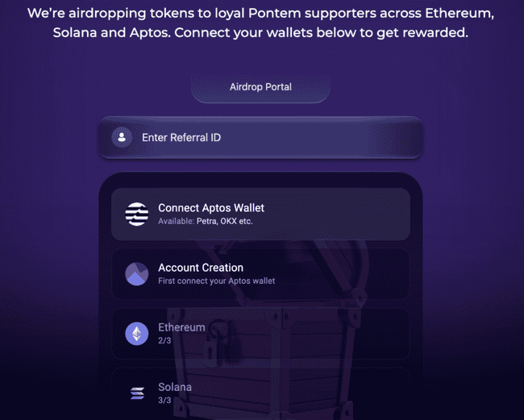Screen dimensions: 524x420
Task: Click the Ethereum diamond logo icon
Action: (x=137, y=334)
